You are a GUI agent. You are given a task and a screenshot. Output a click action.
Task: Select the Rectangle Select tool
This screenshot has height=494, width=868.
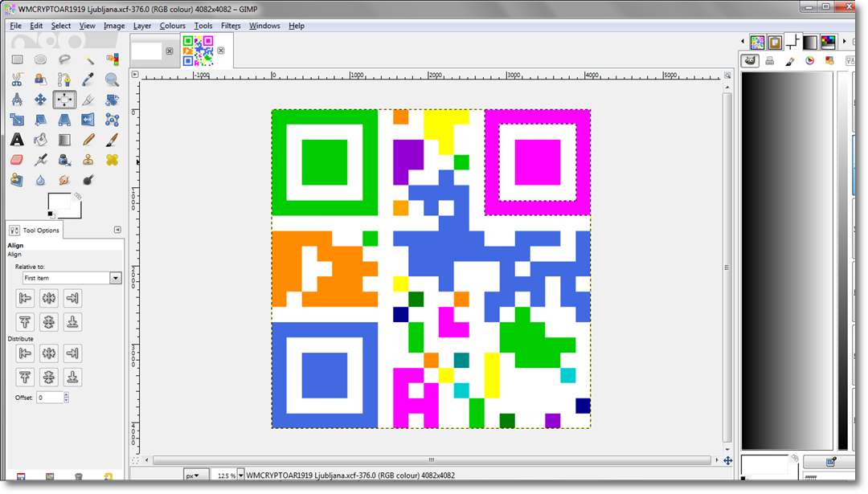[17, 59]
